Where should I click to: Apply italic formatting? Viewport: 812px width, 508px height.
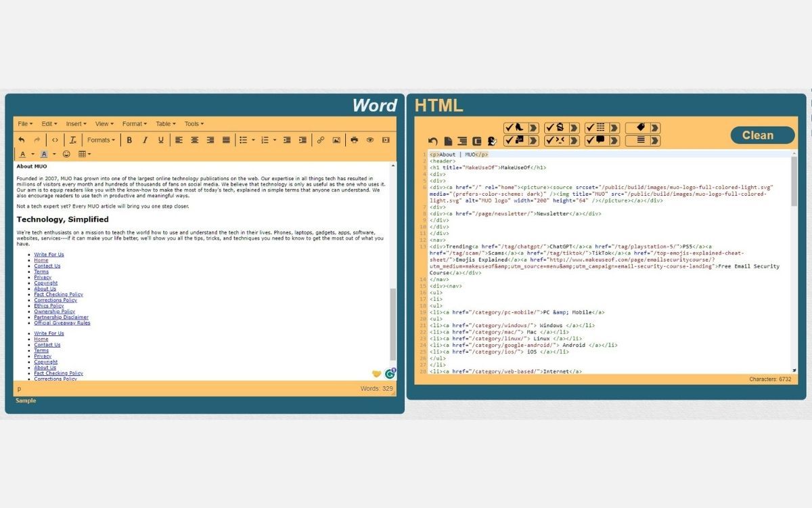pyautogui.click(x=145, y=140)
